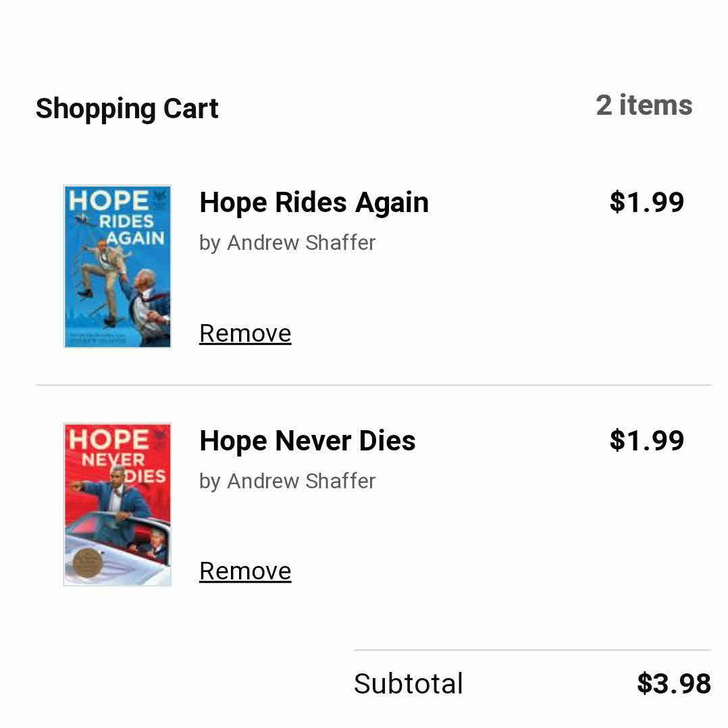728x728 pixels.
Task: Click the small emblem atop Hope Never Dies cover
Action: [x=161, y=436]
